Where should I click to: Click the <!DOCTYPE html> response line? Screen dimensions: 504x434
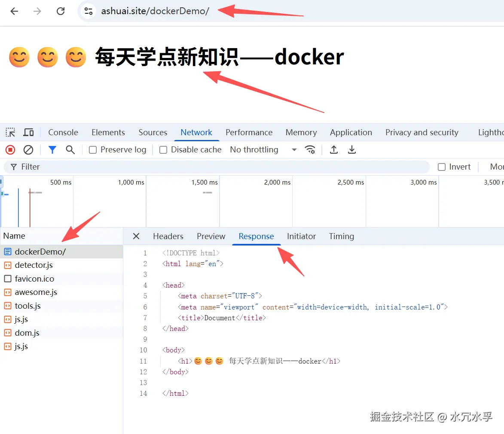point(191,253)
